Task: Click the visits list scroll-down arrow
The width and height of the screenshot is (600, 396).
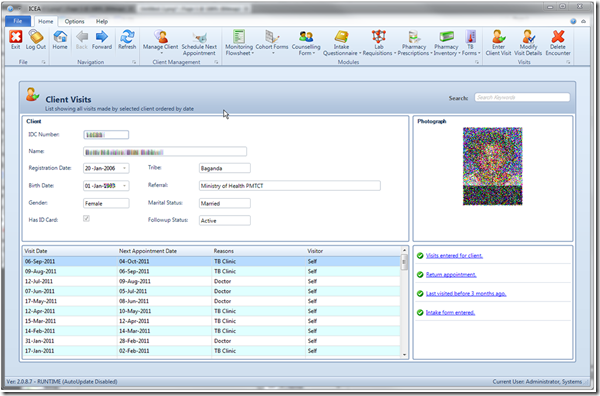Action: (x=404, y=355)
